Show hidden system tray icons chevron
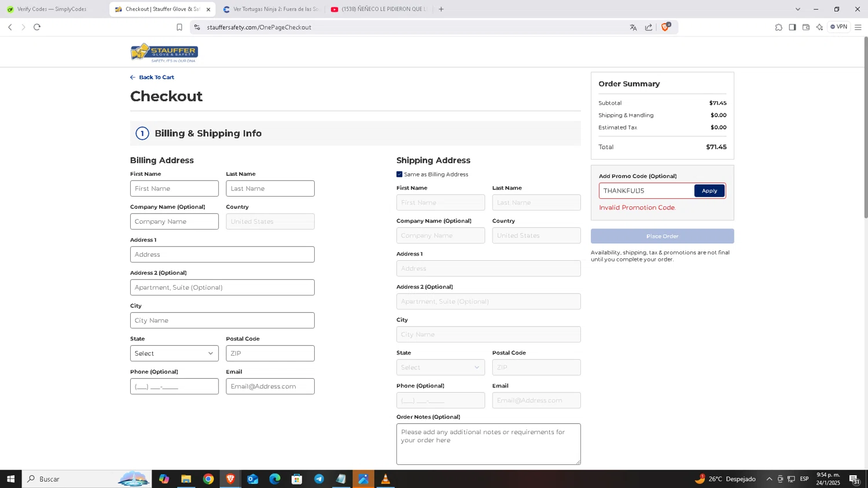Image resolution: width=868 pixels, height=488 pixels. click(x=769, y=479)
